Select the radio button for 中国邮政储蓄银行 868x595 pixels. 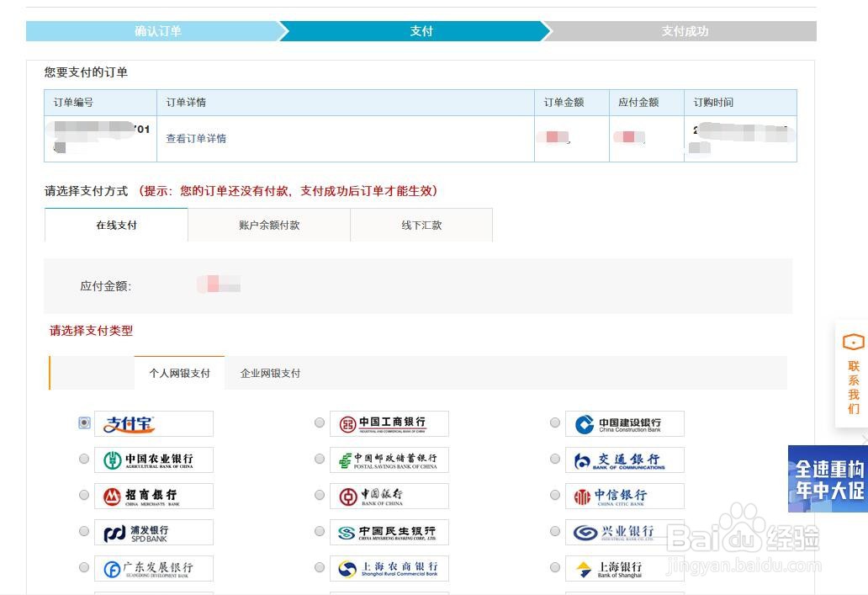320,459
